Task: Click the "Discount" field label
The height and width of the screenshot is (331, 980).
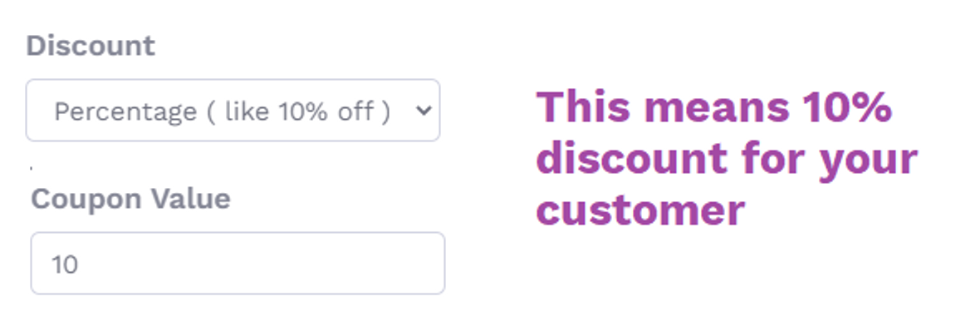Action: pyautogui.click(x=91, y=46)
